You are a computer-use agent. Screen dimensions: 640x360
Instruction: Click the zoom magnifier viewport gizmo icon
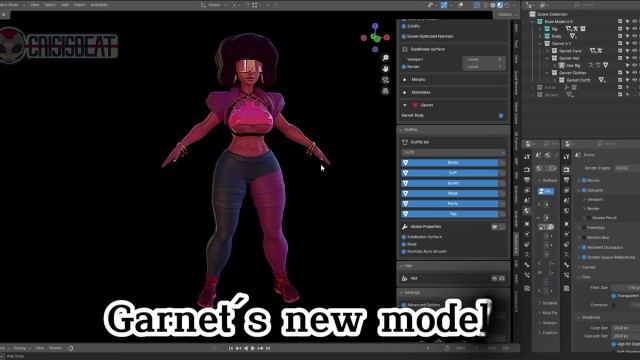point(385,58)
